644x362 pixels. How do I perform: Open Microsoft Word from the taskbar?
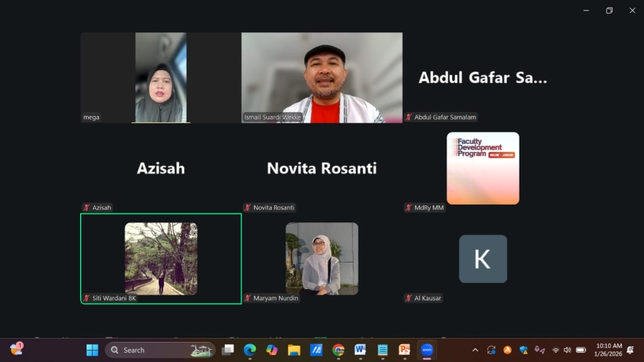(360, 350)
